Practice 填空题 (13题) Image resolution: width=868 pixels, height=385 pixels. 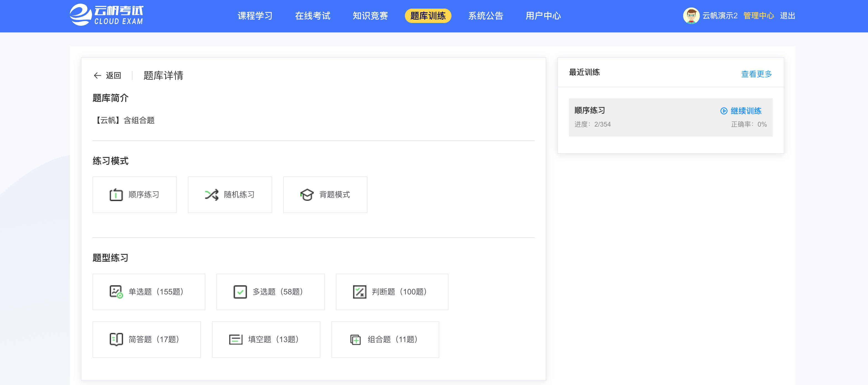[266, 339]
